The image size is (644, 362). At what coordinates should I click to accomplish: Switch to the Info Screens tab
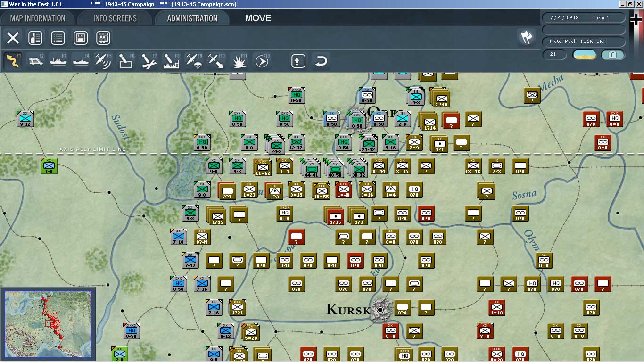[115, 18]
